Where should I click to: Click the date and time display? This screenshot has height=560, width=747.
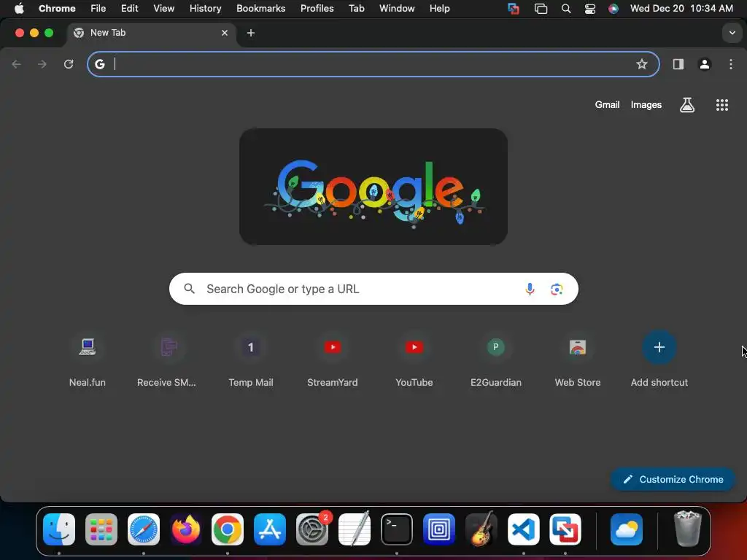681,8
